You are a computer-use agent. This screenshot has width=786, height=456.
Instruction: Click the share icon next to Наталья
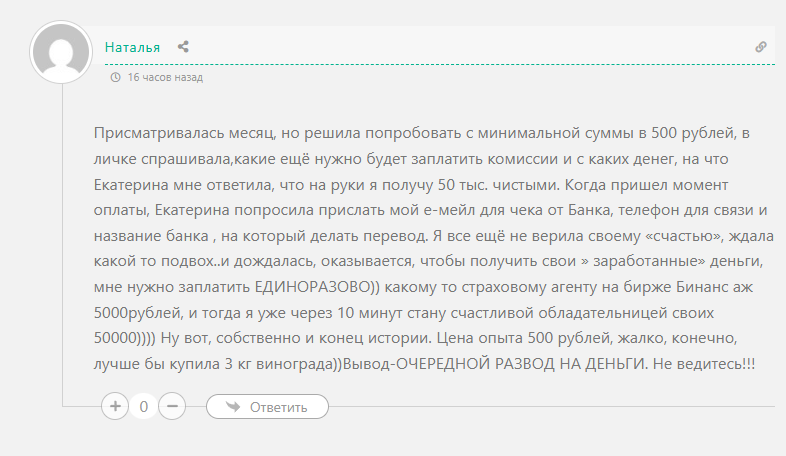[x=183, y=47]
